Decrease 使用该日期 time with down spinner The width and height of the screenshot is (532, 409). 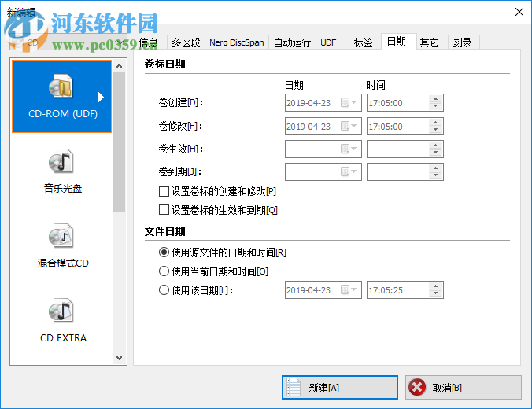click(436, 293)
